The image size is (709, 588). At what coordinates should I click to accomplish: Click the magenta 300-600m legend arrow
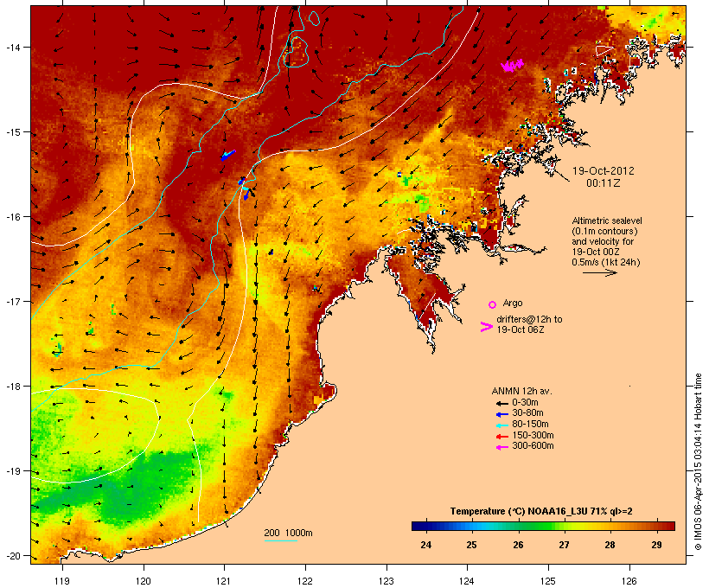click(501, 447)
